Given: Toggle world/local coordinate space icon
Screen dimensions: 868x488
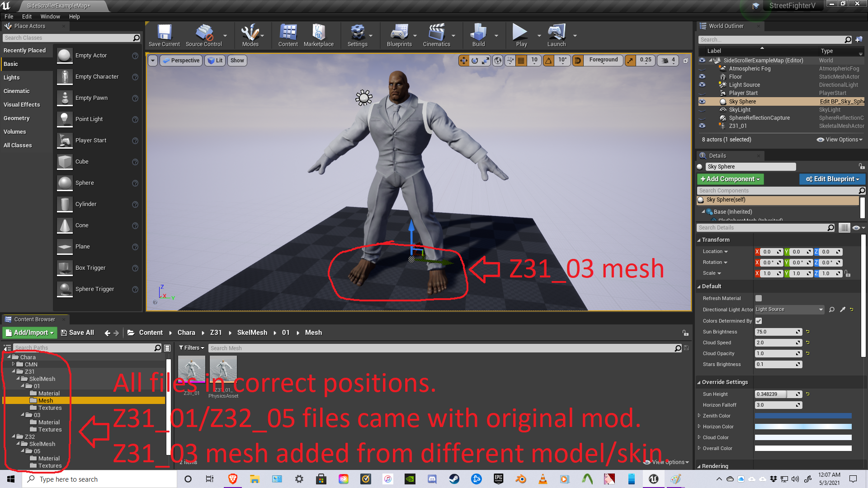Looking at the screenshot, I should [498, 61].
